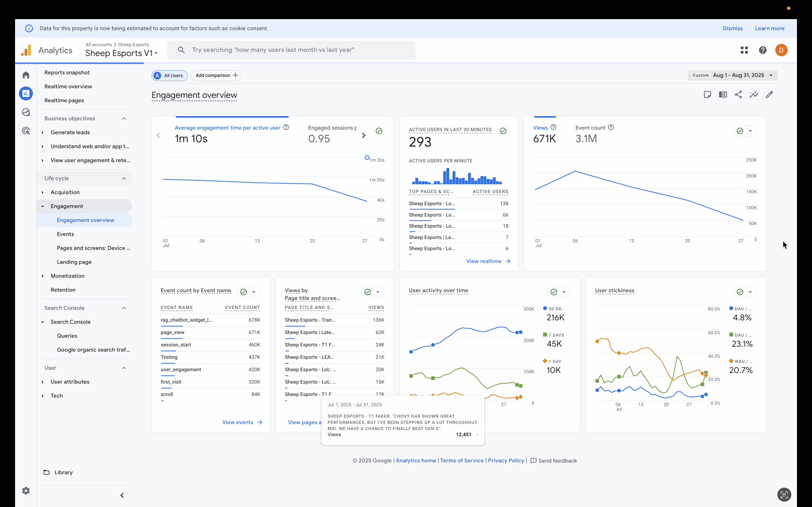The height and width of the screenshot is (507, 812).
Task: Open the Google apps grid icon
Action: [744, 50]
